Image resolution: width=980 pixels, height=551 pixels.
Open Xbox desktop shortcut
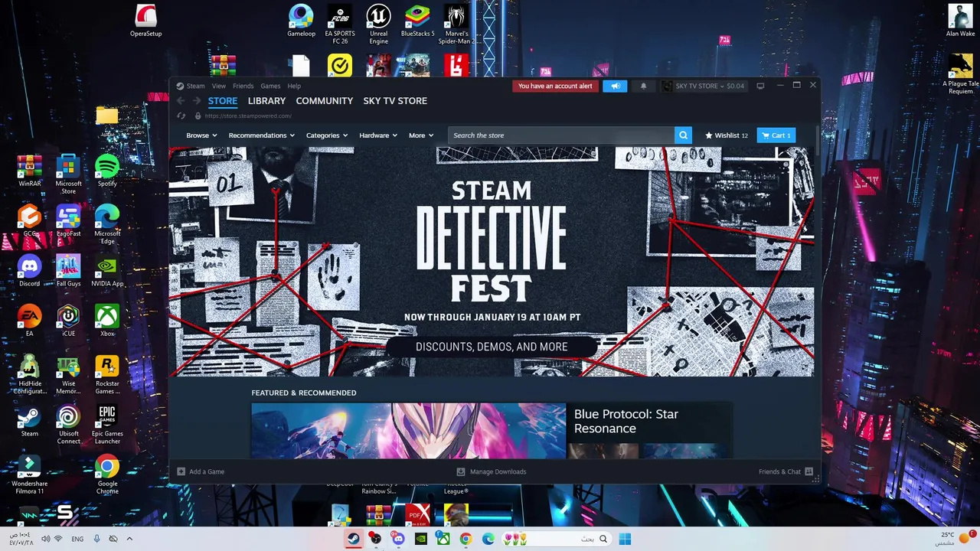pos(107,320)
